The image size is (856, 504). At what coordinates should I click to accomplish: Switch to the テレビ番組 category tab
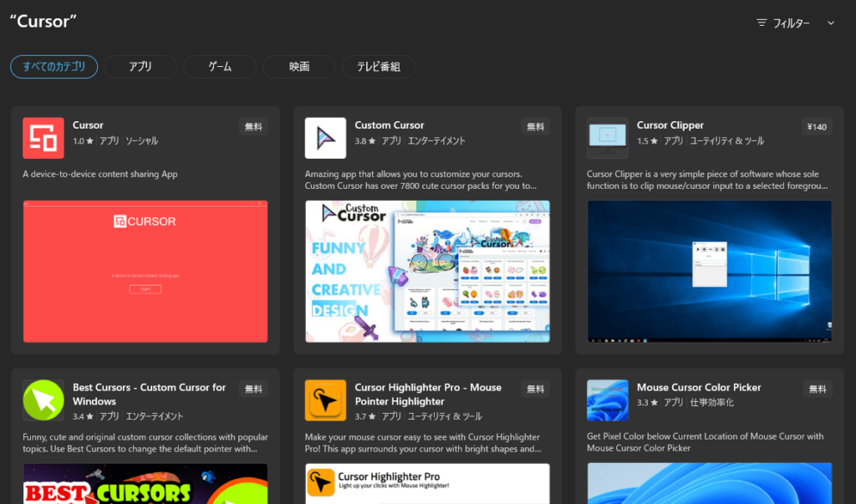pos(379,67)
